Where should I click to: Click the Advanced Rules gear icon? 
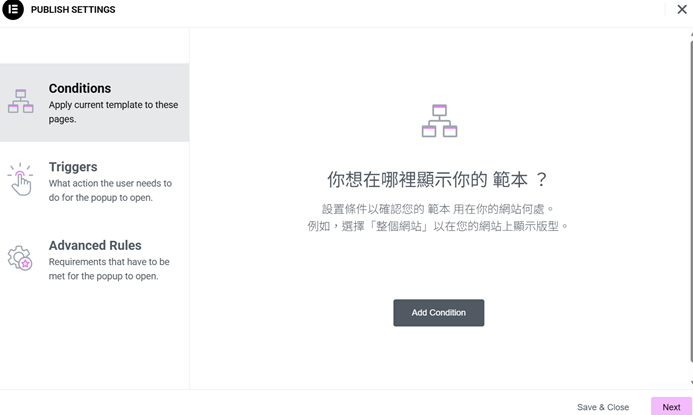pos(20,259)
